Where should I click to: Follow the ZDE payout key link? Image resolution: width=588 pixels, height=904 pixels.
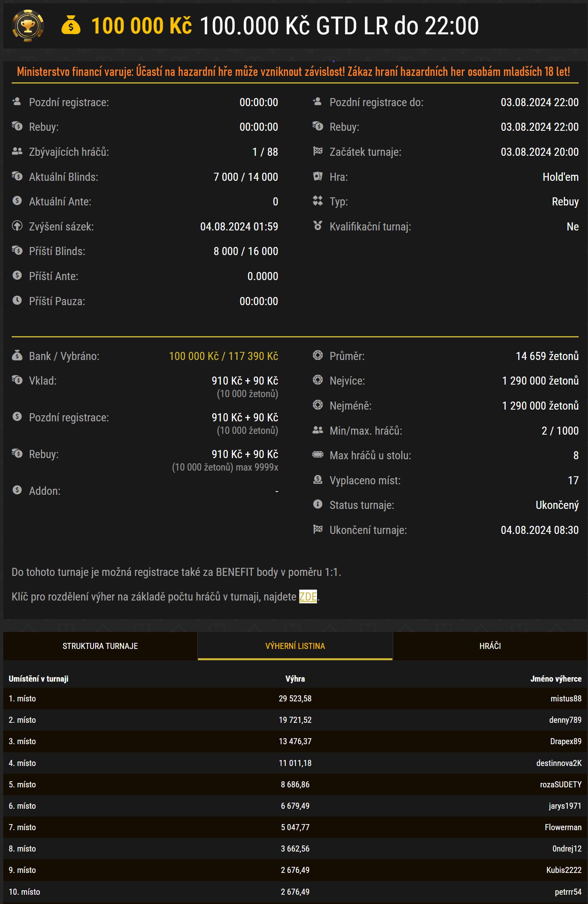pos(308,596)
